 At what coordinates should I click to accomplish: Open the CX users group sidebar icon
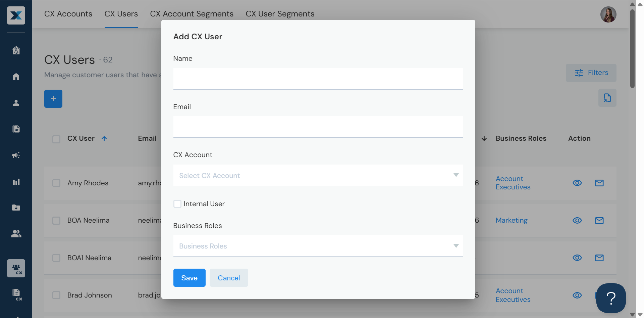click(16, 268)
